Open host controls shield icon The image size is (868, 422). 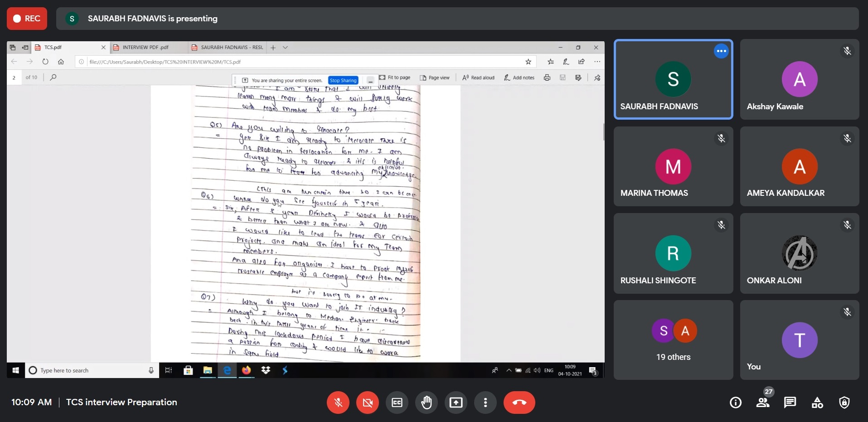coord(844,403)
